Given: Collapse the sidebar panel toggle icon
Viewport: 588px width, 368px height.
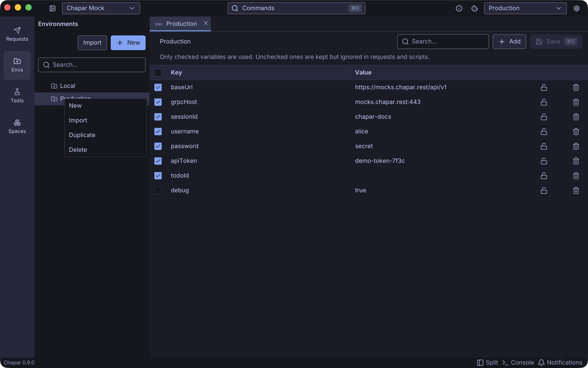Looking at the screenshot, I should pyautogui.click(x=53, y=8).
